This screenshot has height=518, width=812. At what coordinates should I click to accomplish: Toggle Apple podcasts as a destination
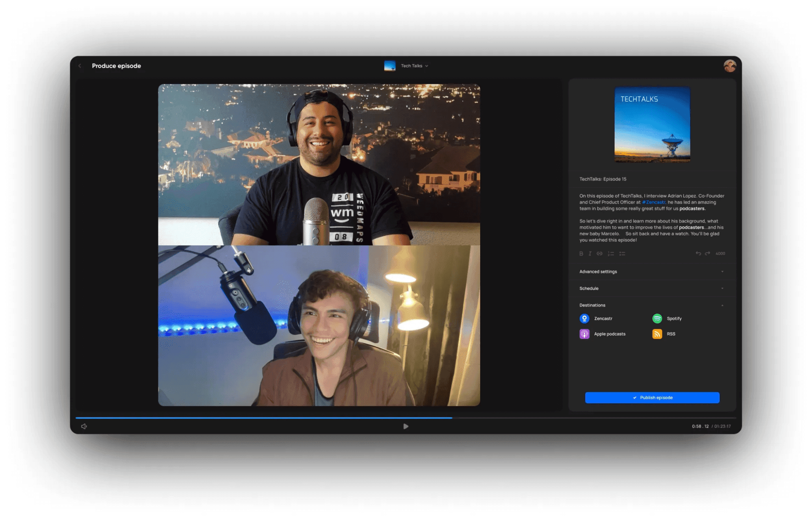[x=585, y=334]
